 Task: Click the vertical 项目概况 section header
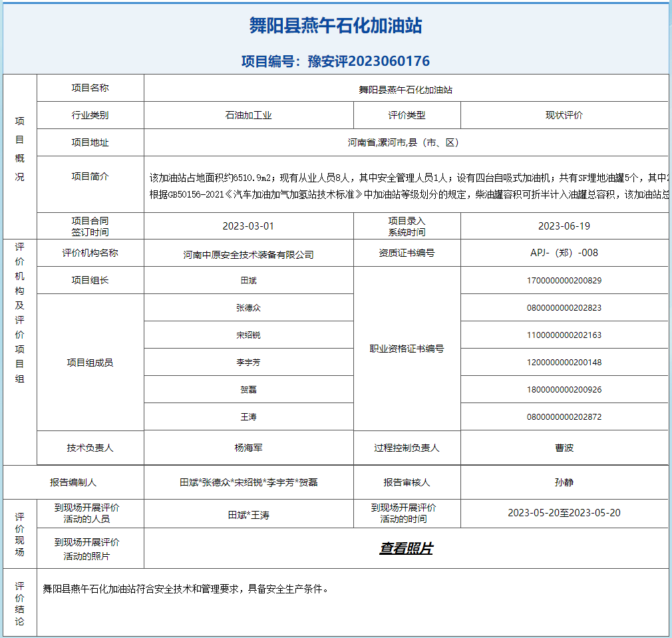tap(20, 148)
